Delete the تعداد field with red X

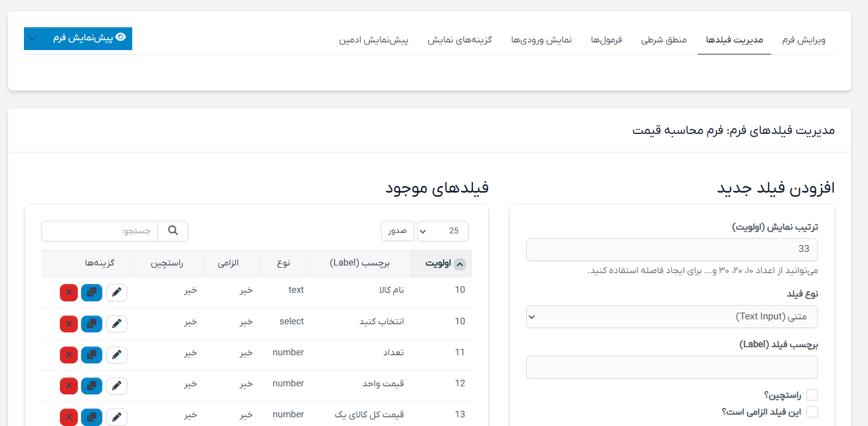(x=69, y=355)
